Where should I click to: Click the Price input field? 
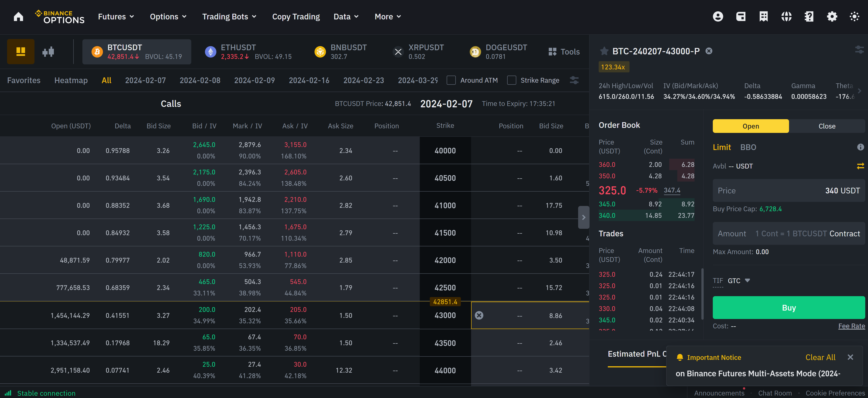[789, 191]
